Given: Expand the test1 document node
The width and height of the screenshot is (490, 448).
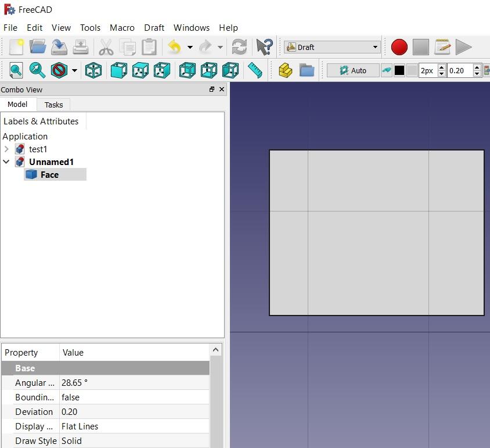Looking at the screenshot, I should pos(6,149).
